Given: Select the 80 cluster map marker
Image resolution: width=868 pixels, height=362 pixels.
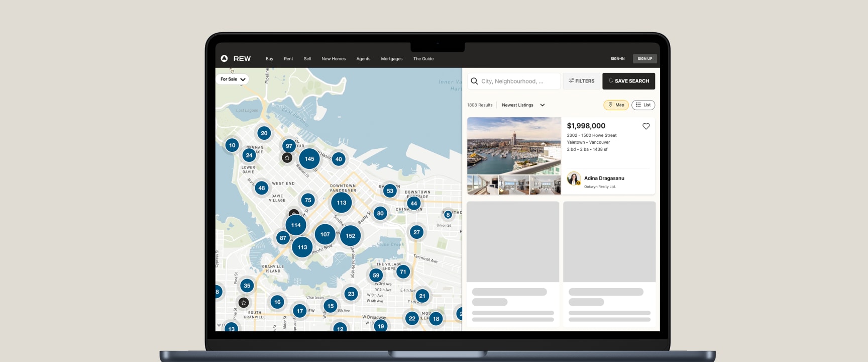Looking at the screenshot, I should 380,213.
